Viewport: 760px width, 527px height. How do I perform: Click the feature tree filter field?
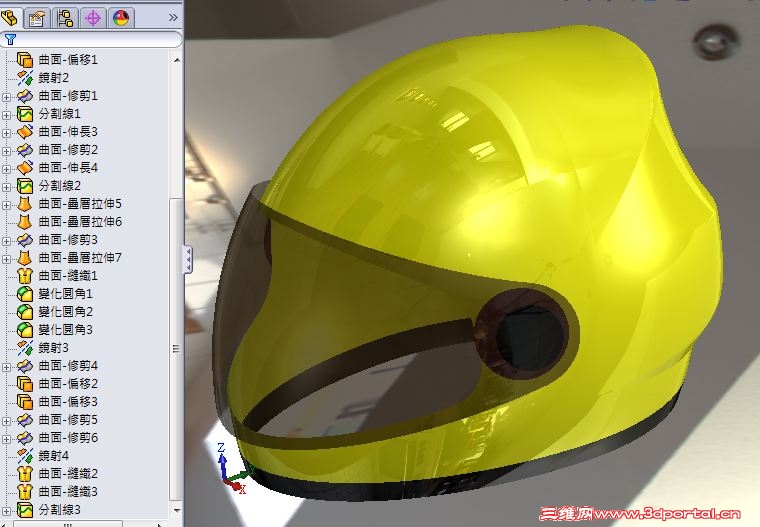coord(91,39)
